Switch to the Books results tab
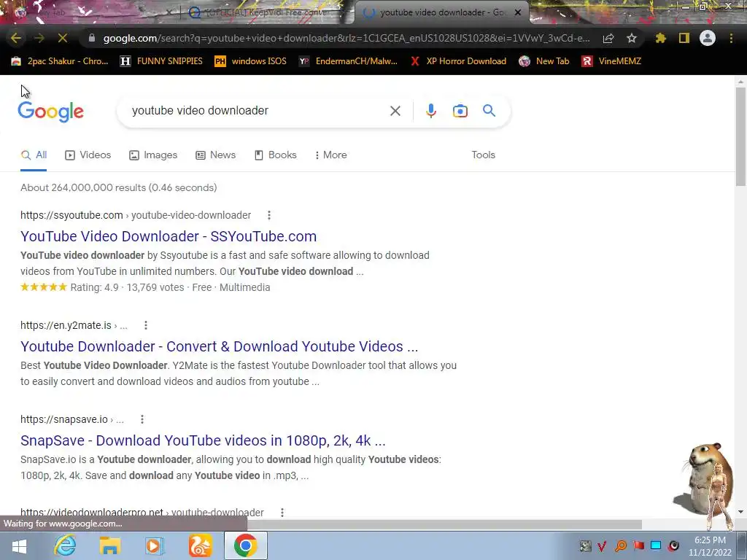 pyautogui.click(x=275, y=155)
